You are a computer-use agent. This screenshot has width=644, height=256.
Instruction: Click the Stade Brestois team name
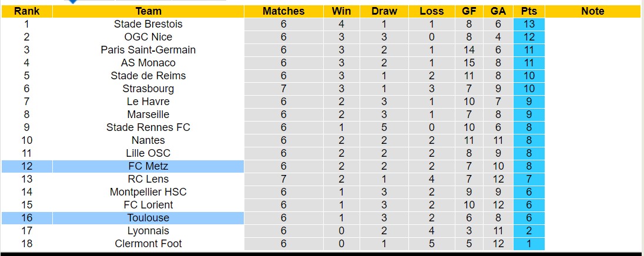[148, 24]
